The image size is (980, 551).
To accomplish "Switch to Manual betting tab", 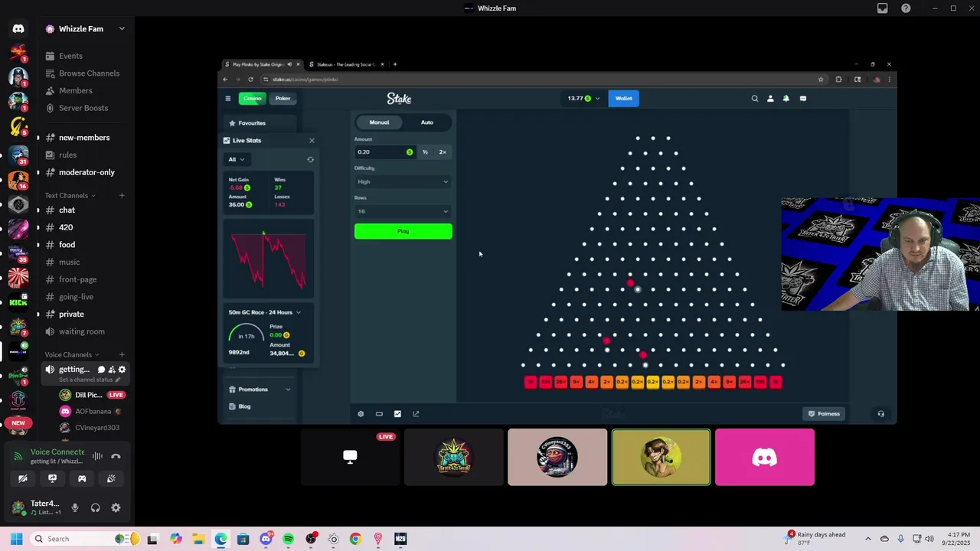I will 379,122.
